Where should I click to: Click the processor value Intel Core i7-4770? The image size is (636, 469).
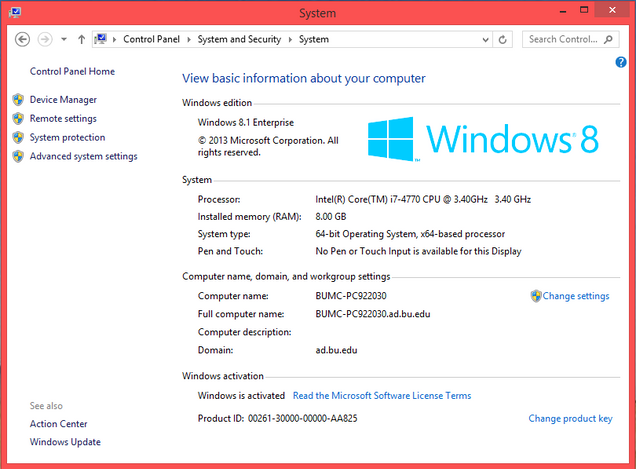(423, 199)
